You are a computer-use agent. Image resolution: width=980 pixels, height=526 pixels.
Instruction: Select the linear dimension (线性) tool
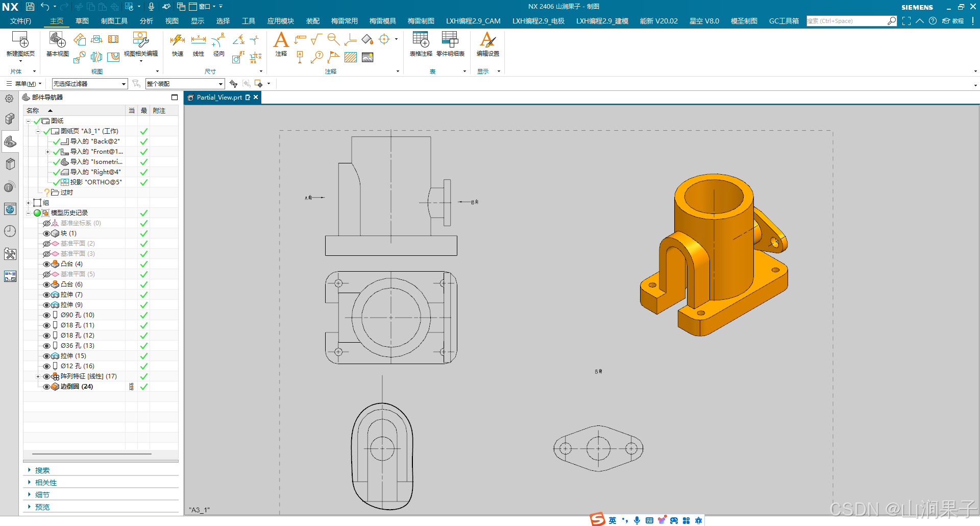(x=199, y=44)
